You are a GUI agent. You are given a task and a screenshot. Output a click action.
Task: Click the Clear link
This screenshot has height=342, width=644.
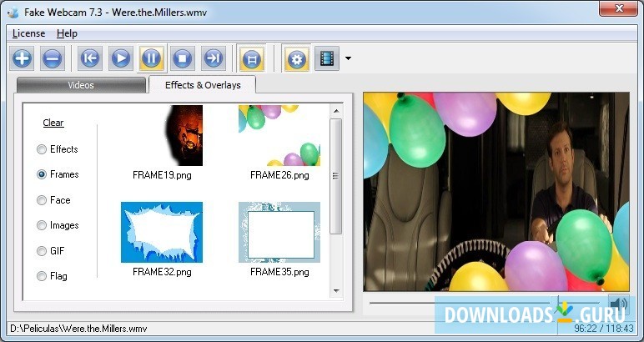tap(53, 123)
